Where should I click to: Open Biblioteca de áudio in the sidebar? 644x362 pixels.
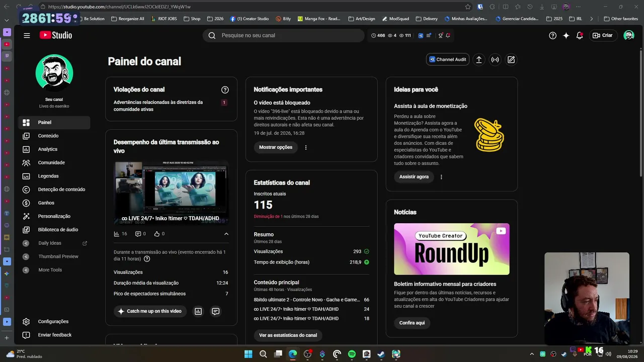pos(54,230)
